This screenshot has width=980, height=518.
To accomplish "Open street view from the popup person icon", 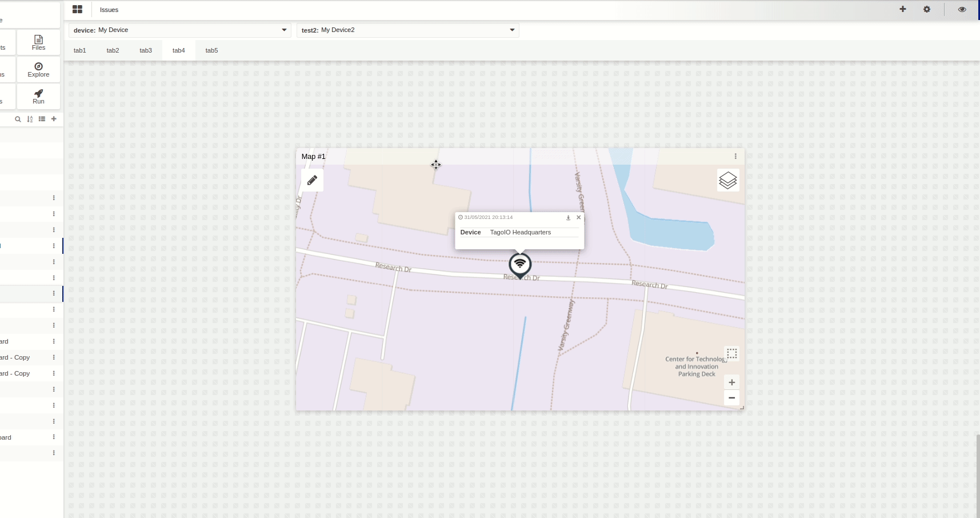I will pyautogui.click(x=568, y=217).
